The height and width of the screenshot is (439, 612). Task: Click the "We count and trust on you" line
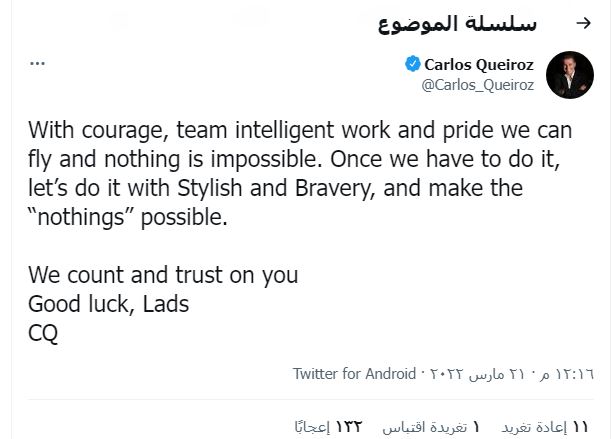[x=163, y=276]
